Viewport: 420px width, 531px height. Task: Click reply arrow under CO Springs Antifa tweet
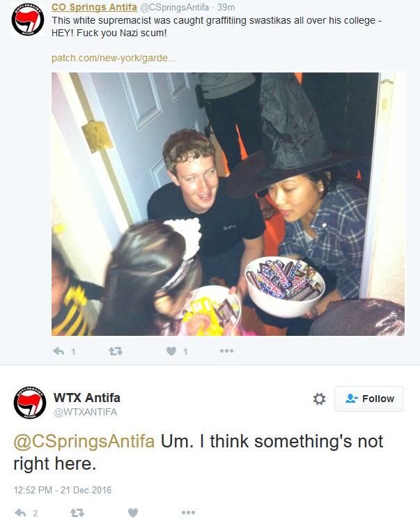[x=59, y=351]
